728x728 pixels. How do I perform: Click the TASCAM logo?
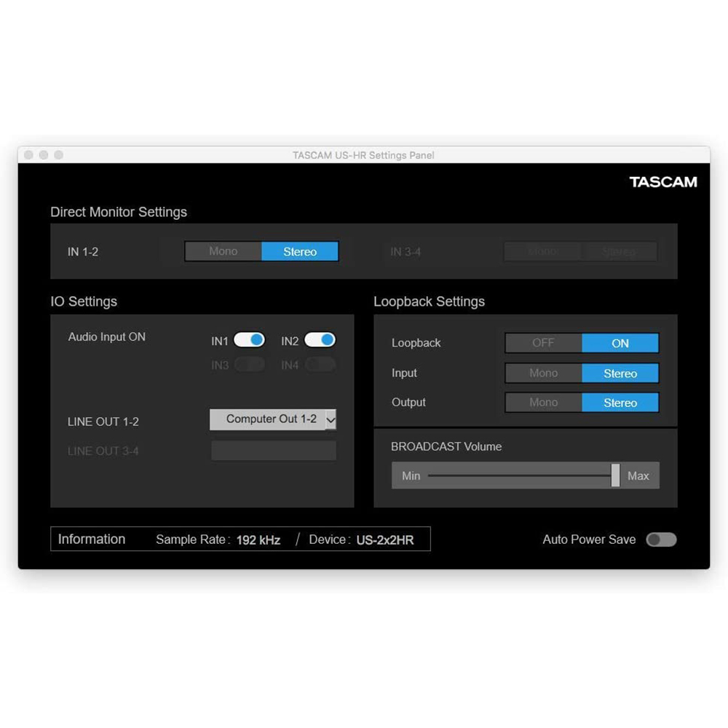click(662, 182)
